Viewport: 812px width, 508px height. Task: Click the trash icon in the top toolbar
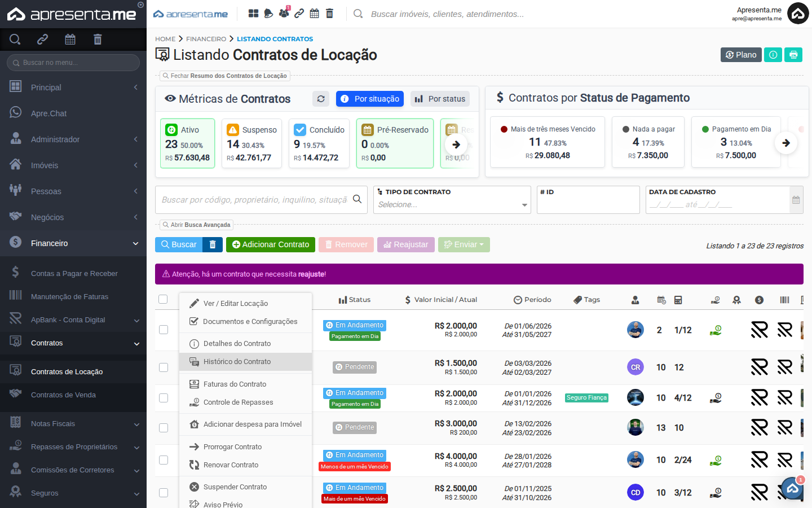[329, 12]
